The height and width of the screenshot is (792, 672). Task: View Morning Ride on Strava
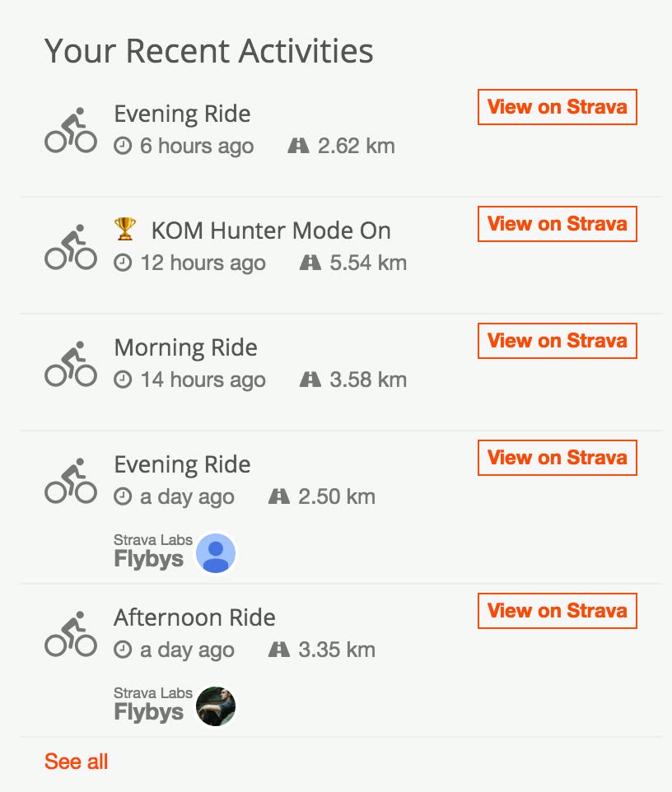point(557,341)
